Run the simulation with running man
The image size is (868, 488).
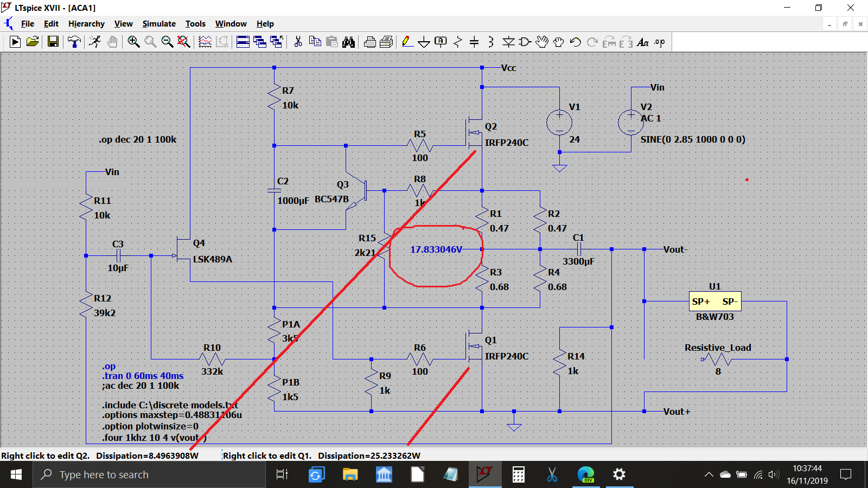95,42
